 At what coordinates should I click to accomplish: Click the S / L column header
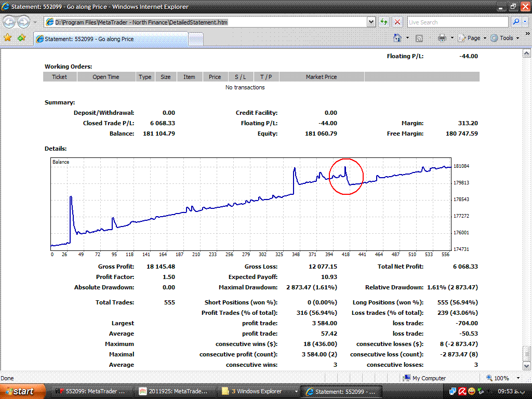pyautogui.click(x=240, y=77)
